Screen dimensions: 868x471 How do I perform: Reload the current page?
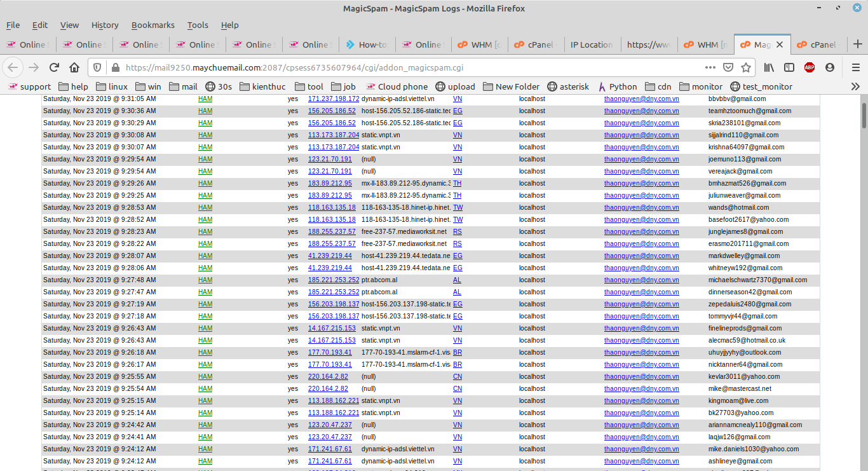(x=54, y=67)
